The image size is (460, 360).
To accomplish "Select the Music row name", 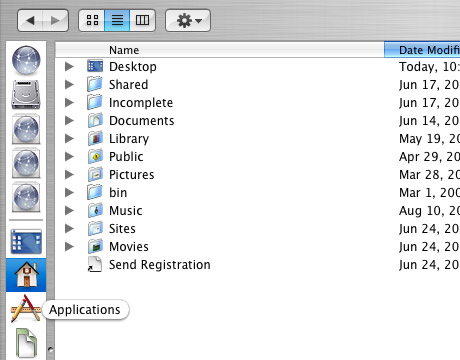I will [x=126, y=210].
